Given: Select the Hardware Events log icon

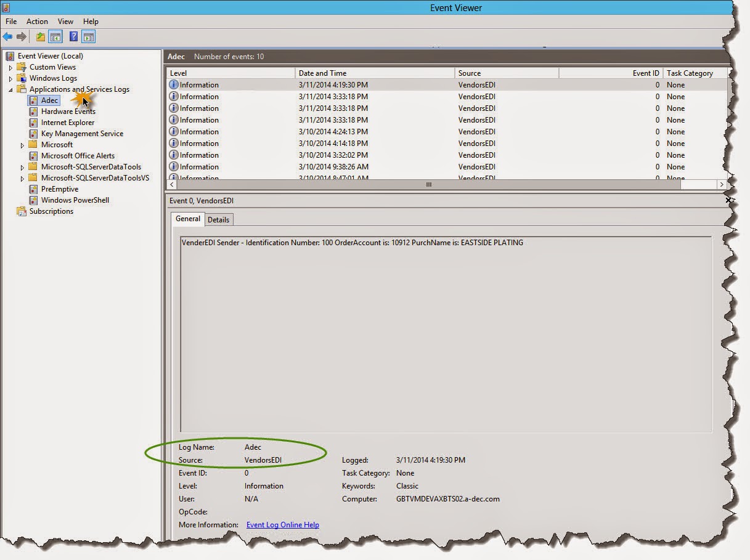Looking at the screenshot, I should point(33,112).
